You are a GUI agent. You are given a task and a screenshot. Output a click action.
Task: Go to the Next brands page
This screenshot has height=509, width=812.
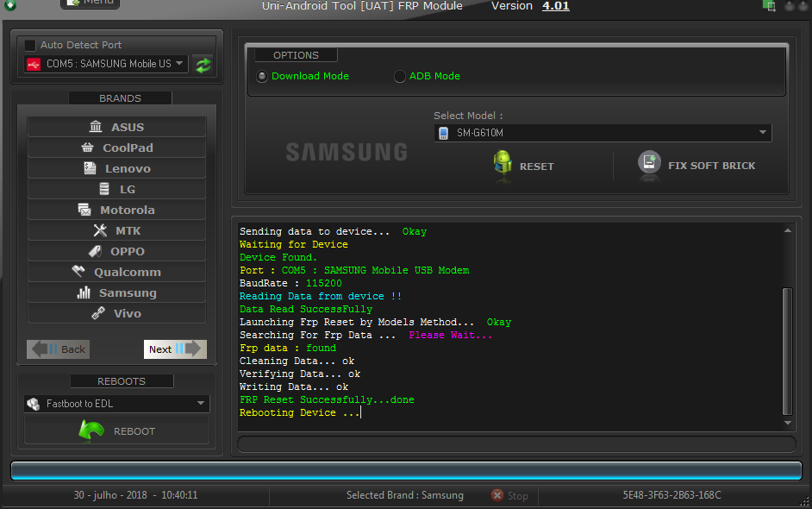(x=175, y=349)
